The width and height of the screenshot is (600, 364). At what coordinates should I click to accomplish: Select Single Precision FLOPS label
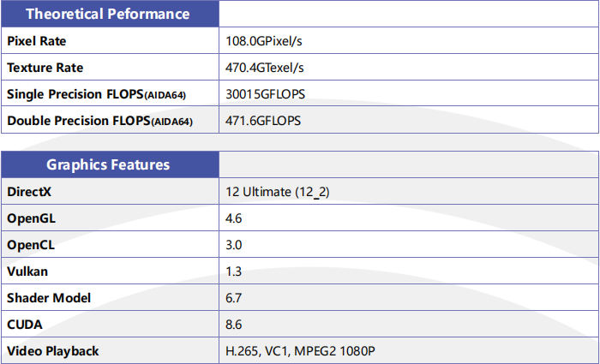96,94
